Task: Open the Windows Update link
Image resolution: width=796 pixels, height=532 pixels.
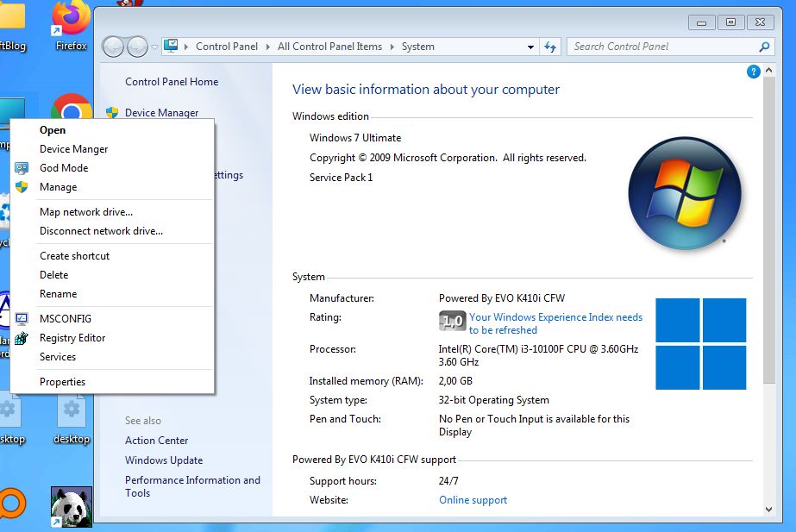Action: point(164,460)
